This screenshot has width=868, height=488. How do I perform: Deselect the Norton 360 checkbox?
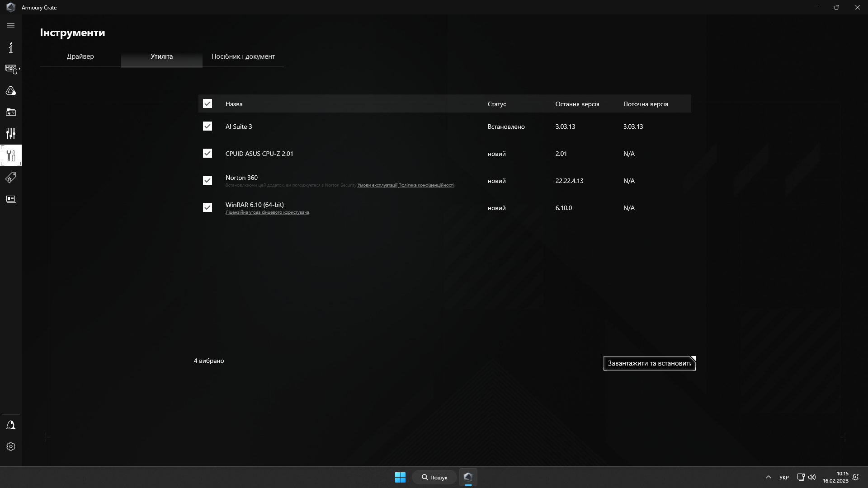[x=208, y=180]
